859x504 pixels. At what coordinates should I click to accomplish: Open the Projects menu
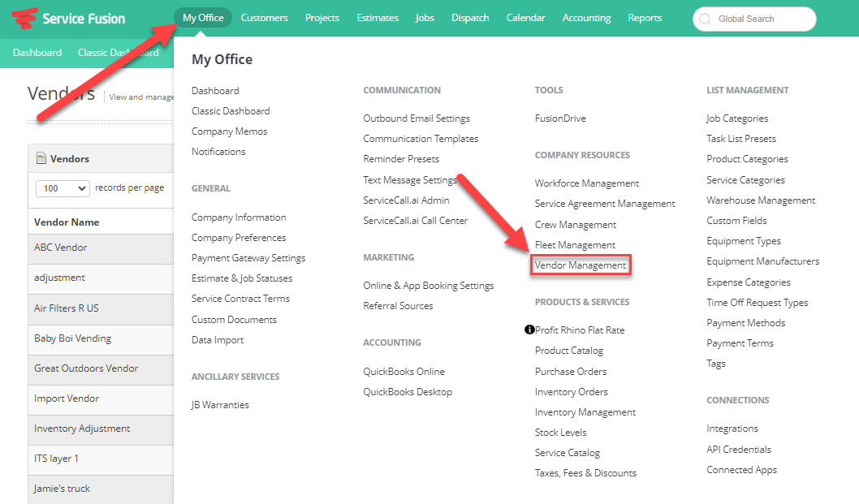[322, 18]
